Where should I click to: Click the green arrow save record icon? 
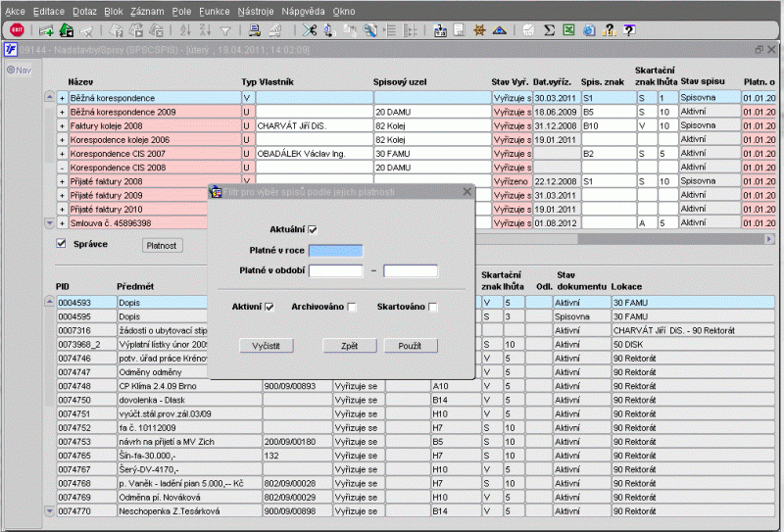66,30
